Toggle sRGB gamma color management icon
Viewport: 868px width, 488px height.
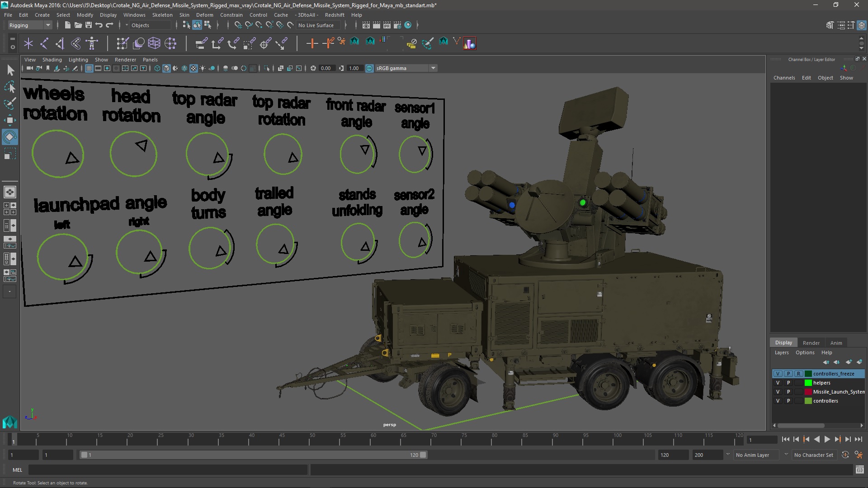pos(369,68)
